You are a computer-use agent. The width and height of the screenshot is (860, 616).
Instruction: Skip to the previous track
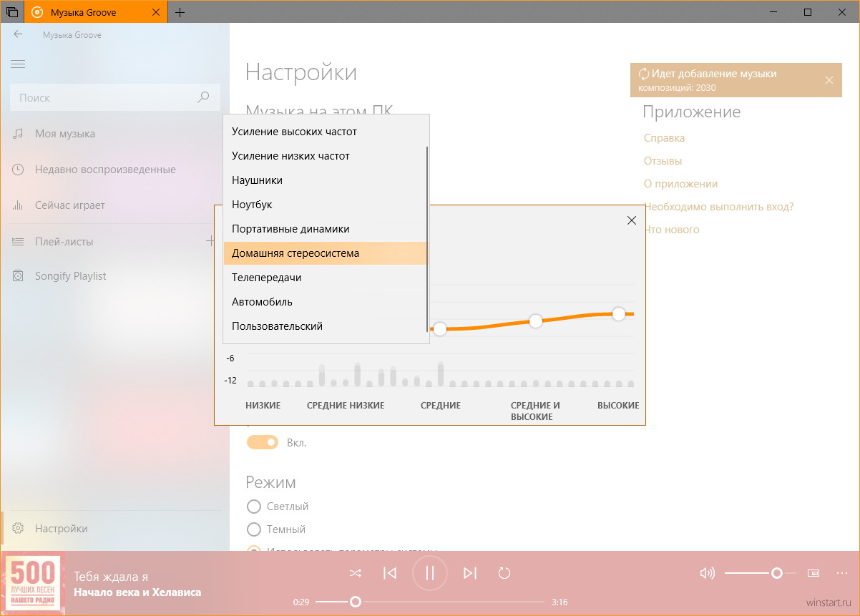pyautogui.click(x=390, y=573)
